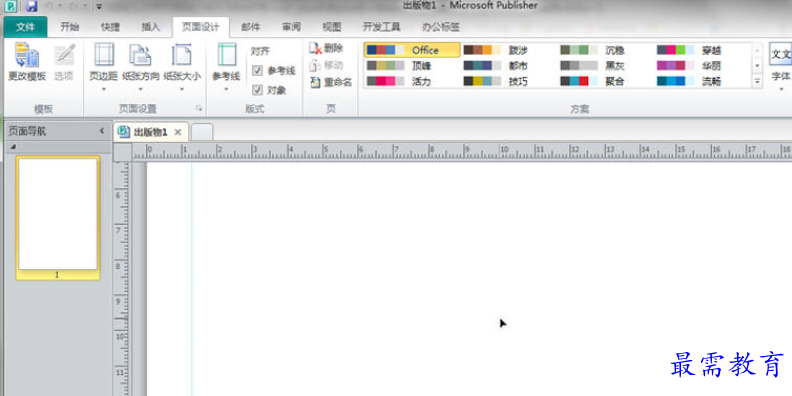Switch to the 办公标签 ribbon tab

(x=440, y=27)
